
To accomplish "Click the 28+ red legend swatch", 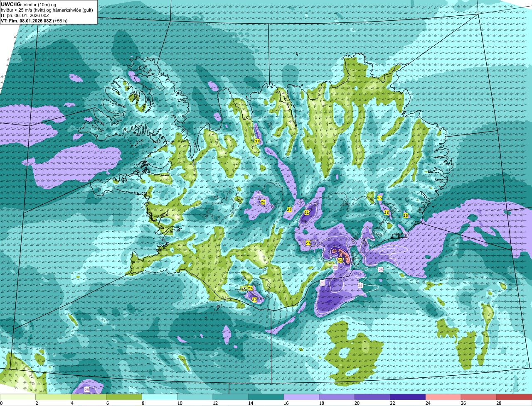I will pos(515,397).
